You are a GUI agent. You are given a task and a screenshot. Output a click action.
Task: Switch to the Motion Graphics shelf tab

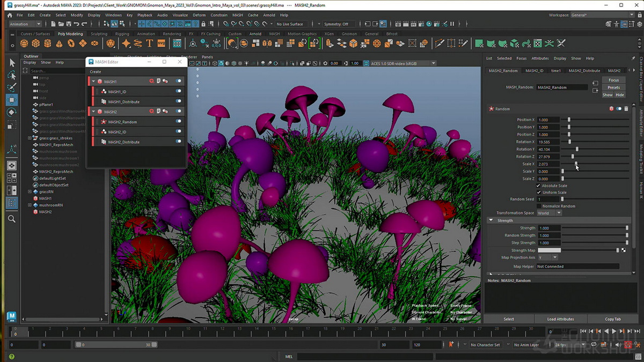[302, 34]
